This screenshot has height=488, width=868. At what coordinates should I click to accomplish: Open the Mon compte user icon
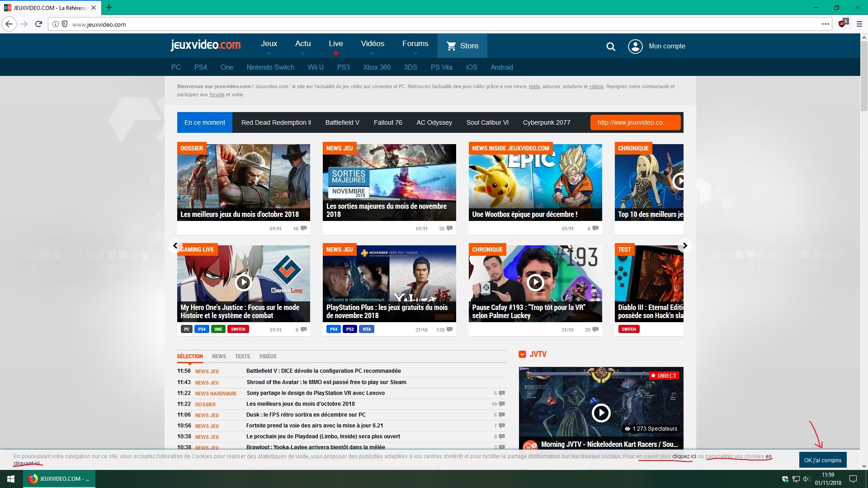click(x=635, y=46)
